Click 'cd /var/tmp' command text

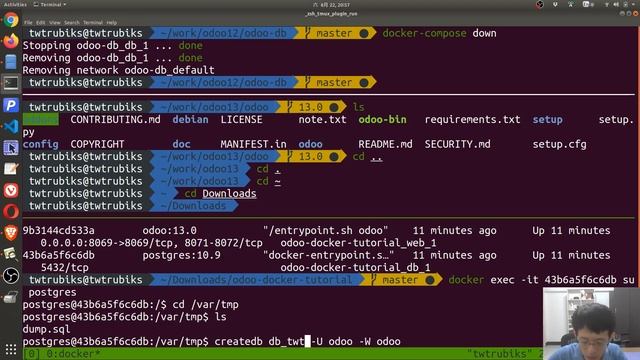point(205,304)
